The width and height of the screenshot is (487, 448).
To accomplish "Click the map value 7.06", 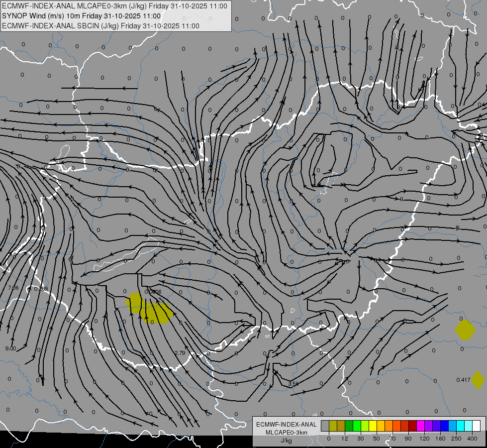I will pyautogui.click(x=13, y=288).
